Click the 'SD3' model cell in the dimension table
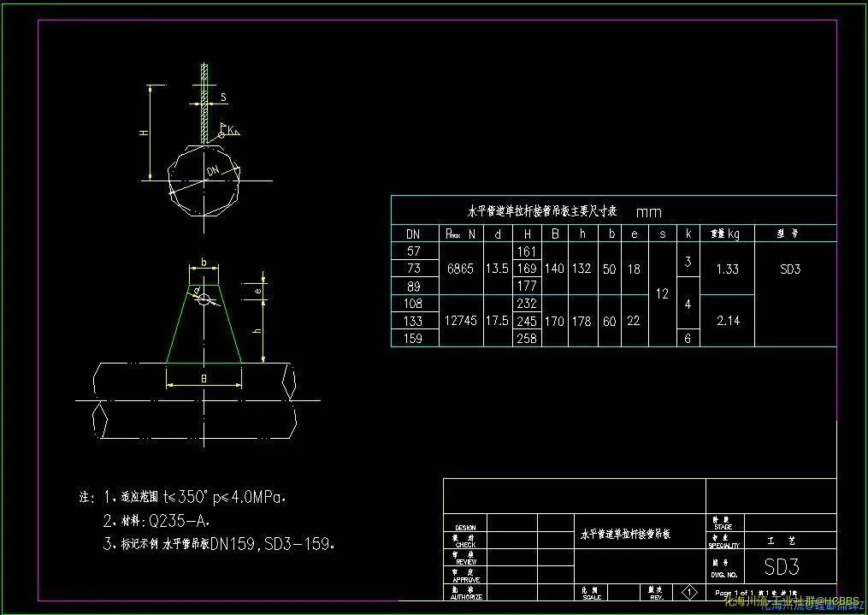The width and height of the screenshot is (868, 615). click(790, 269)
